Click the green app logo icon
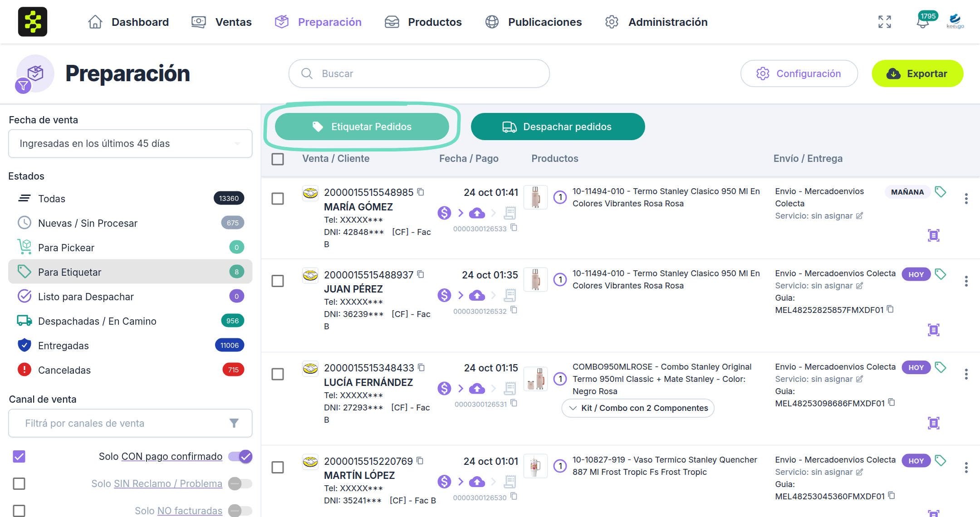 (x=33, y=22)
